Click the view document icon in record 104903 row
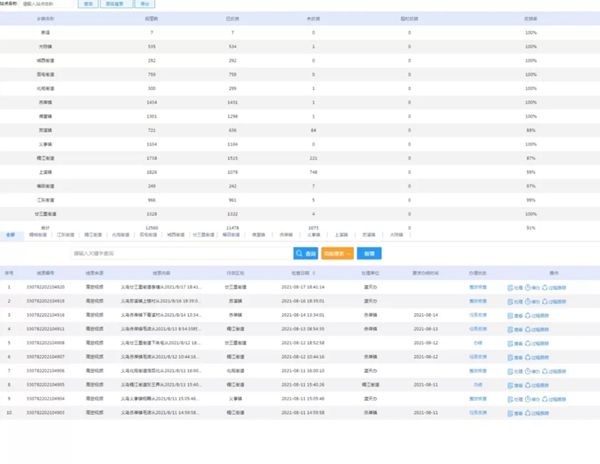 510,413
